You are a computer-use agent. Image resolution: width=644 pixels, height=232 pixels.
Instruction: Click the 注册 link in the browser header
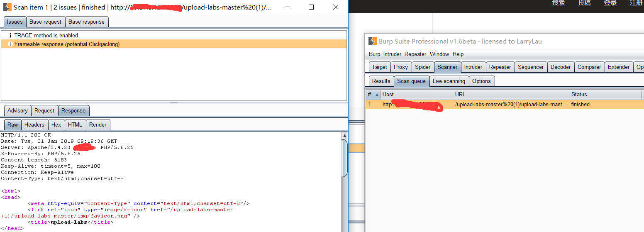point(636,3)
